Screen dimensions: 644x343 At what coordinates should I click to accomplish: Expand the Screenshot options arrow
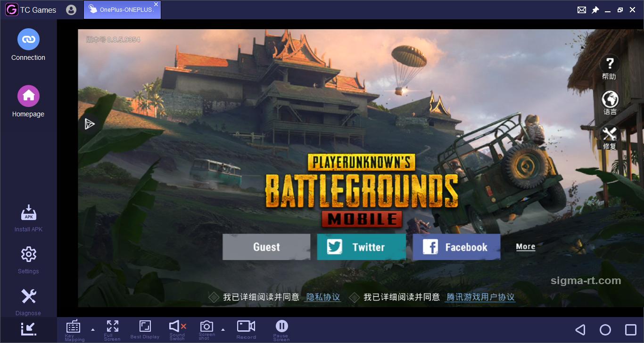[x=223, y=329]
